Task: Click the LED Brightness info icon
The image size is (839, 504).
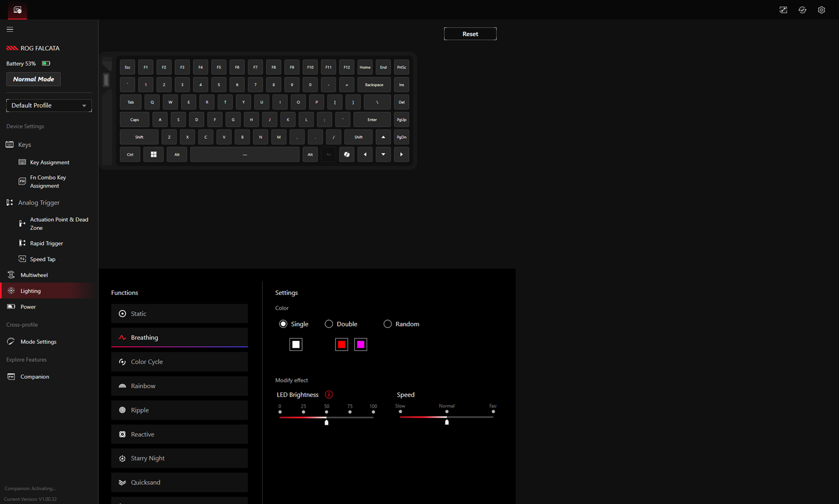Action: click(329, 395)
